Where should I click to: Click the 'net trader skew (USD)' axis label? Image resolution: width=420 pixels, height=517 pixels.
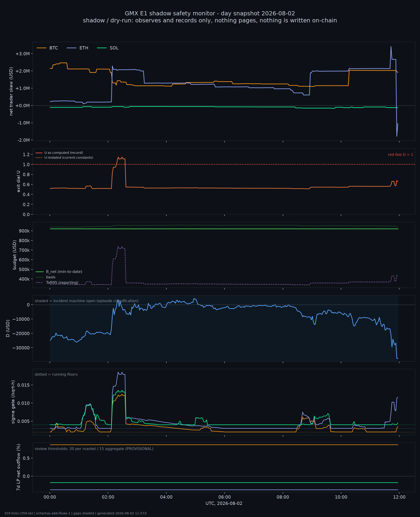[11, 91]
